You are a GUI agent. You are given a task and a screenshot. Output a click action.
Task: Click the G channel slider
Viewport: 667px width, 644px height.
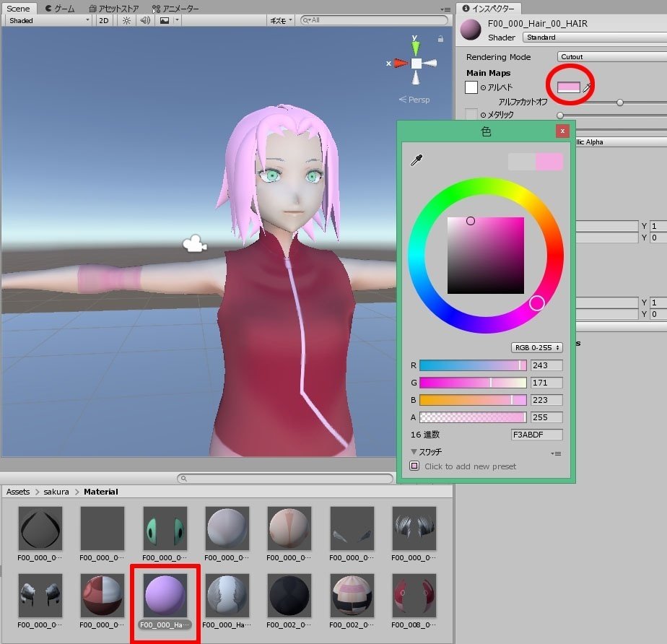point(473,383)
